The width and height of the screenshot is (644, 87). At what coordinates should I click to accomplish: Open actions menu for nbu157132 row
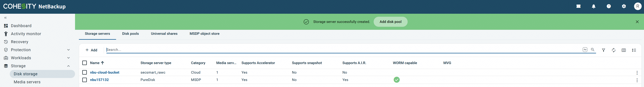[x=637, y=80]
